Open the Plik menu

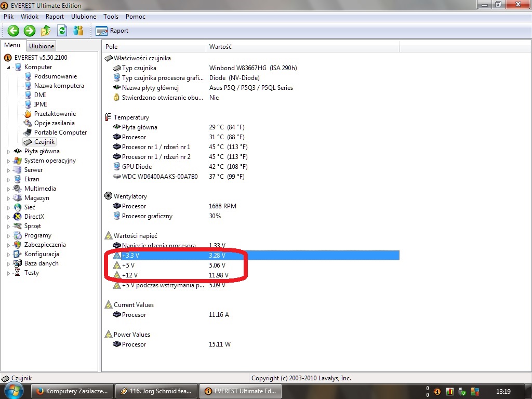click(8, 17)
